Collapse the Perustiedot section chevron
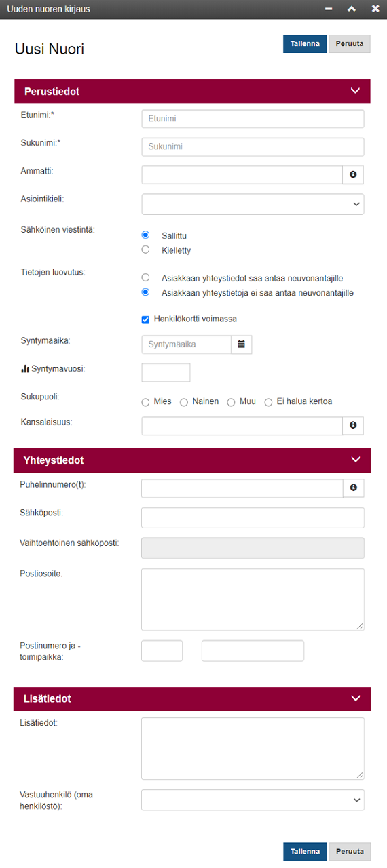Screen dimensions: 387x868 pyautogui.click(x=354, y=90)
